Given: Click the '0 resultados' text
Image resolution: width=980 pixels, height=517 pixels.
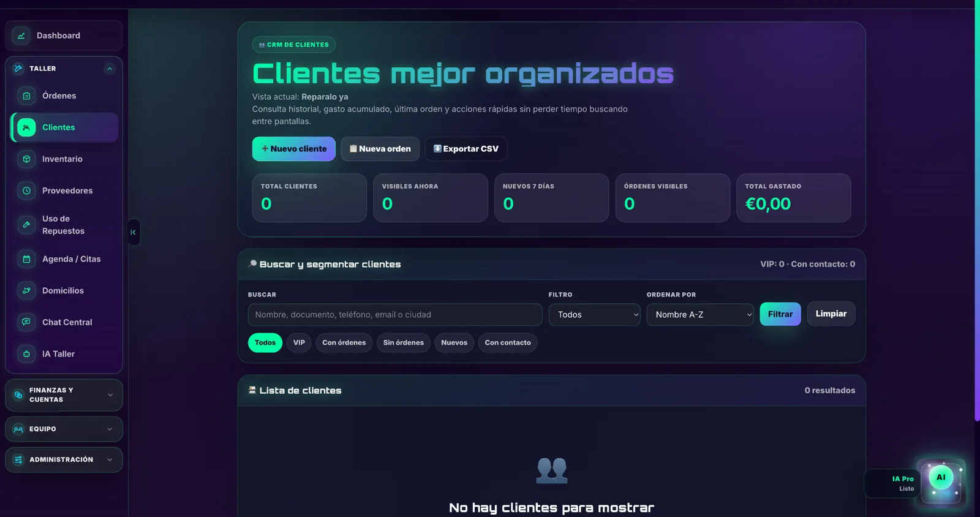Looking at the screenshot, I should 830,391.
